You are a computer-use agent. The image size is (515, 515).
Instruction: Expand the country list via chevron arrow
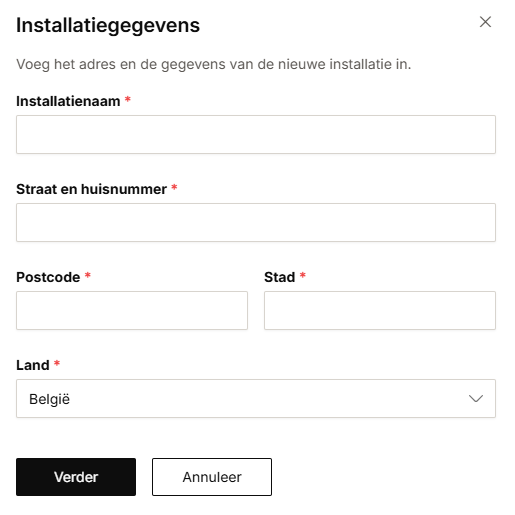coord(476,398)
